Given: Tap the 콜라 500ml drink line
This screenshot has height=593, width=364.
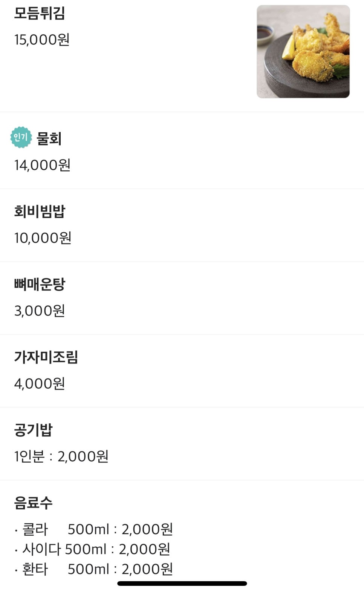Looking at the screenshot, I should tap(93, 529).
